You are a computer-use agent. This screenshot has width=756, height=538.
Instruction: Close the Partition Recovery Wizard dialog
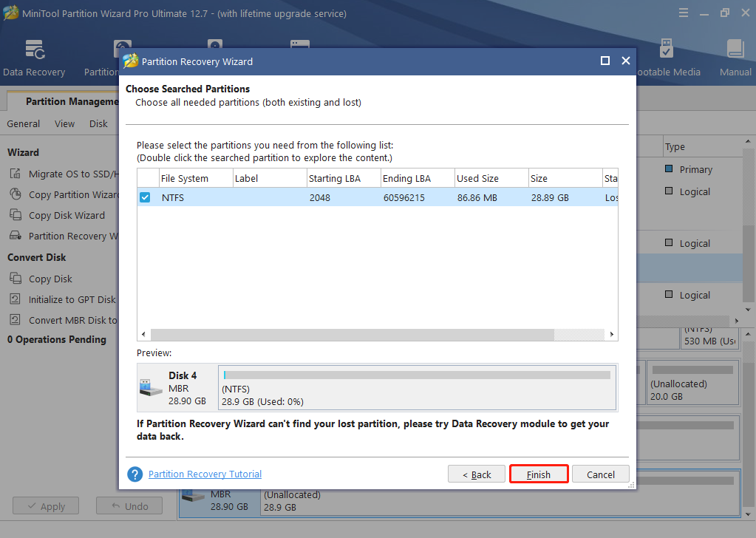(x=626, y=61)
